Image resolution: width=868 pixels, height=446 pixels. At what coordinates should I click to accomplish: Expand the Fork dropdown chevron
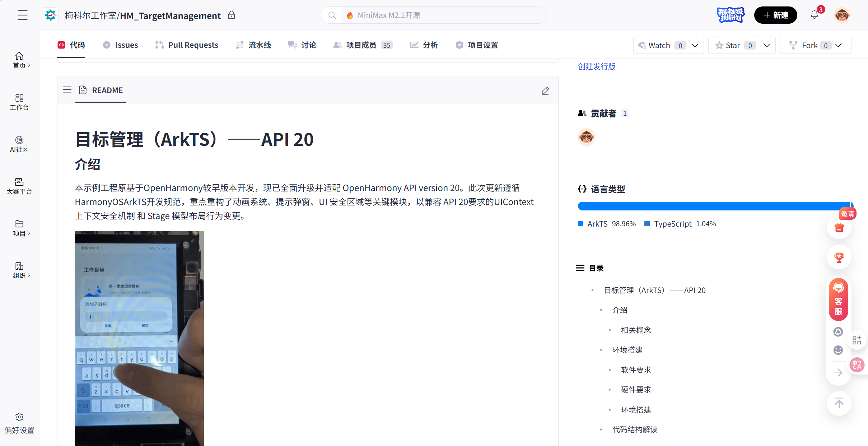839,45
